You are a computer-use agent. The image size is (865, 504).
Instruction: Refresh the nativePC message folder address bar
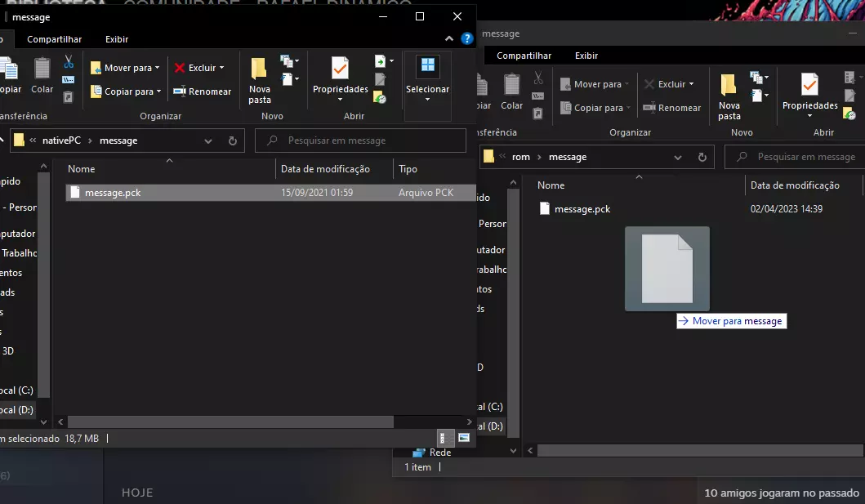pos(233,140)
